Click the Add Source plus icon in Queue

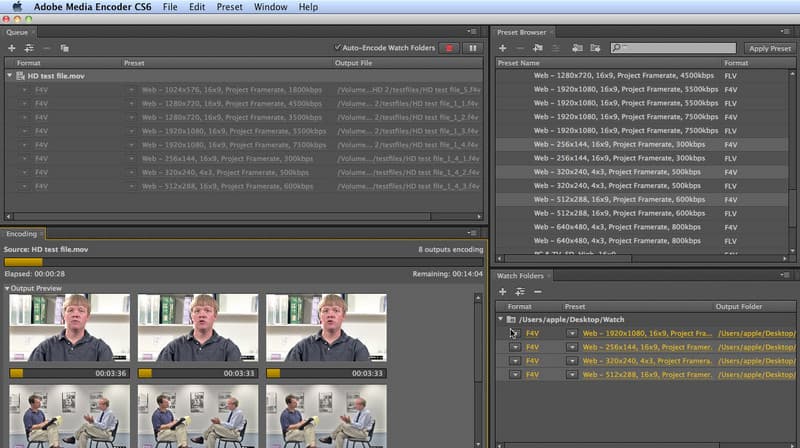[x=11, y=48]
